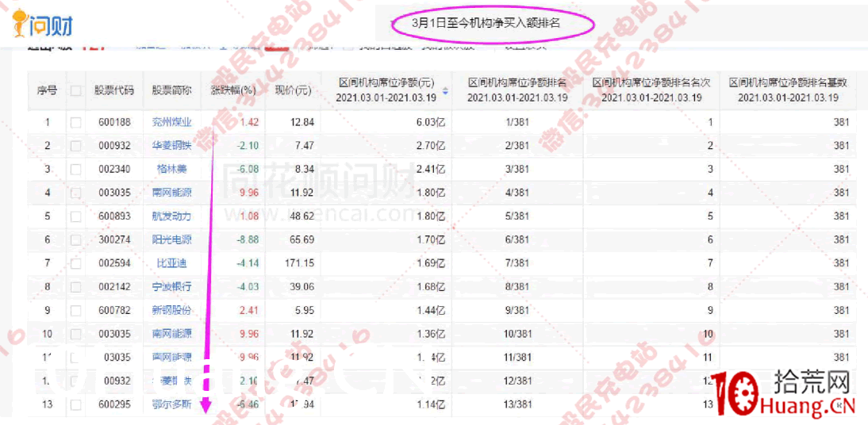Select stock code 600782
This screenshot has height=425, width=868.
113,310
